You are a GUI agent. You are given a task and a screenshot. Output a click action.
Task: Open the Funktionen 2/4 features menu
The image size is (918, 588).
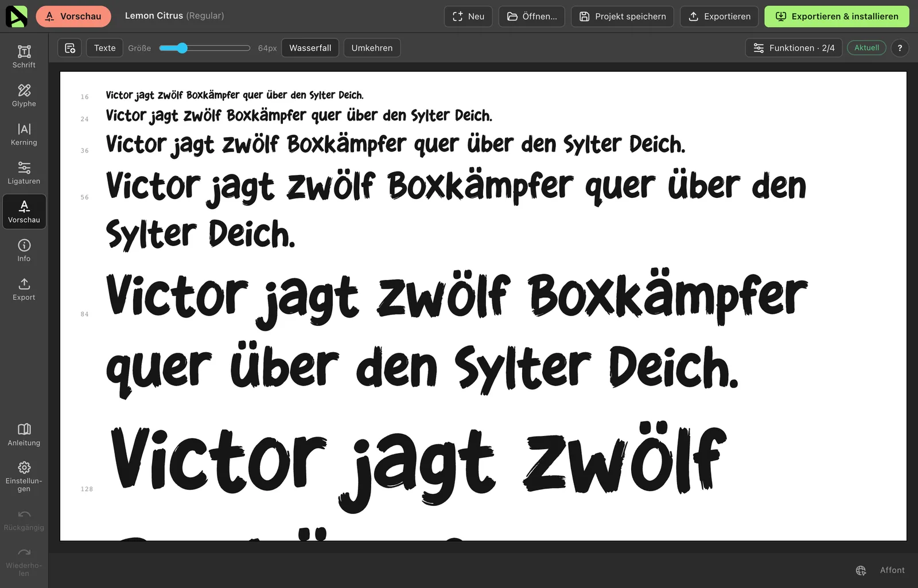tap(794, 48)
